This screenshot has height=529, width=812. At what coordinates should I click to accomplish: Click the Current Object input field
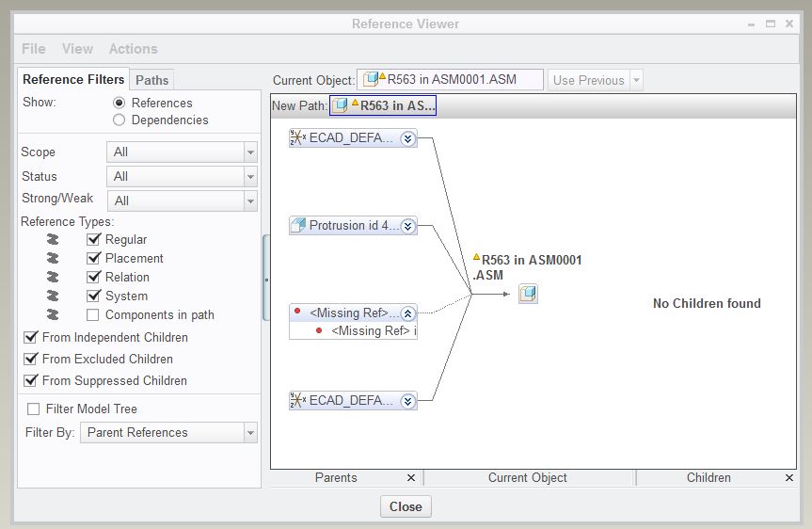click(450, 79)
